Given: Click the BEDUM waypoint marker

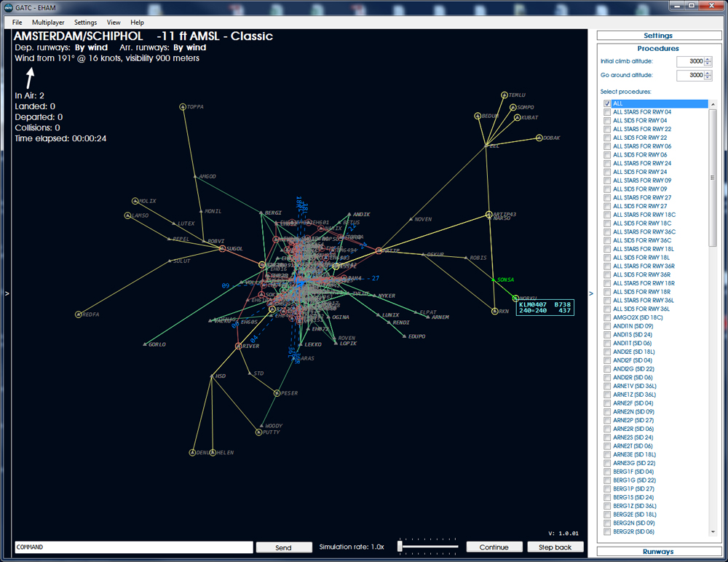Looking at the screenshot, I should (x=478, y=116).
